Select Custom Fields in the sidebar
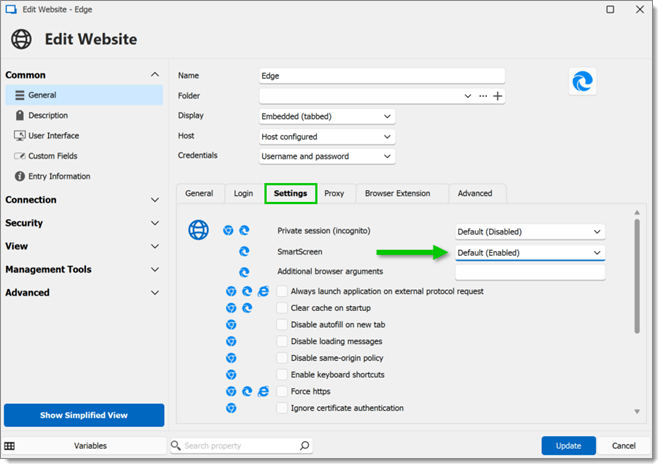 click(x=84, y=156)
